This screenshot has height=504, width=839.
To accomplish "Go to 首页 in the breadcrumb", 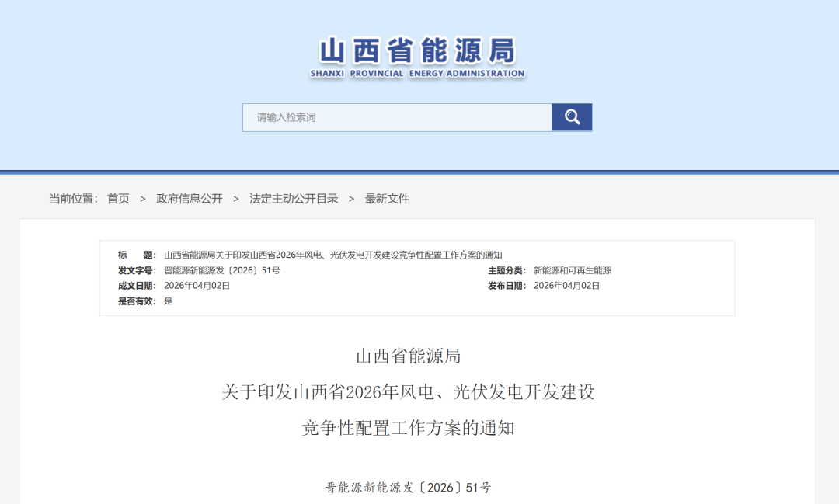I will tap(118, 199).
